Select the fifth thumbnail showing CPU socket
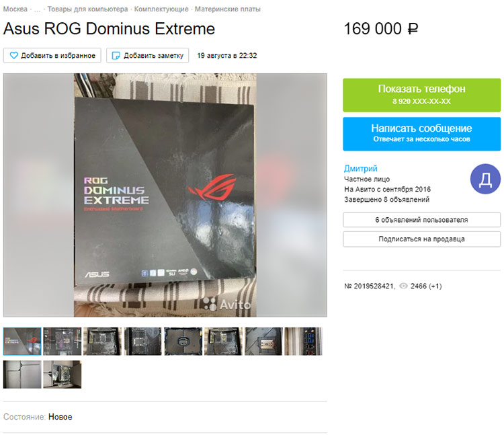The width and height of the screenshot is (504, 435). tap(183, 341)
